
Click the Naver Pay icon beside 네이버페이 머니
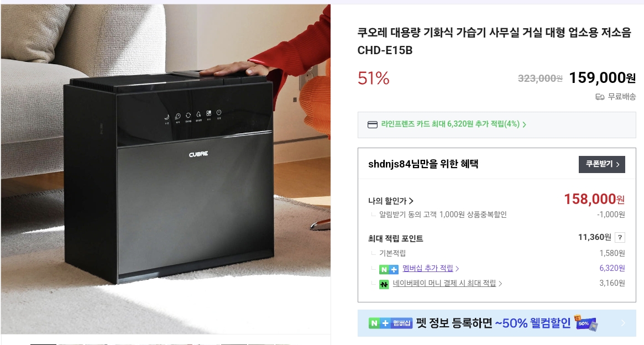tap(384, 284)
